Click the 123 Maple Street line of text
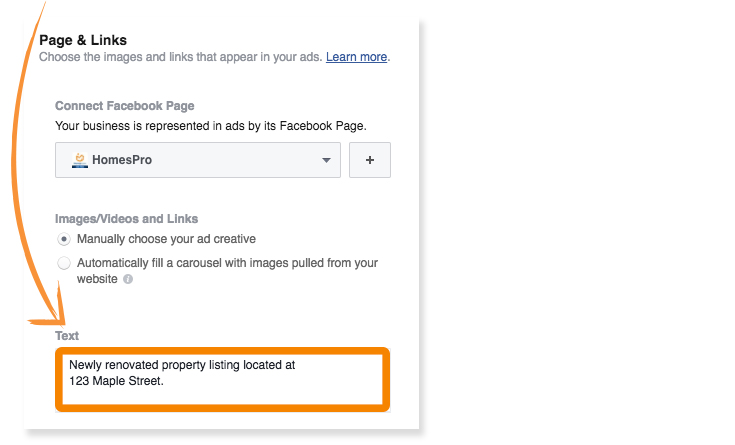The image size is (735, 445). coord(116,381)
